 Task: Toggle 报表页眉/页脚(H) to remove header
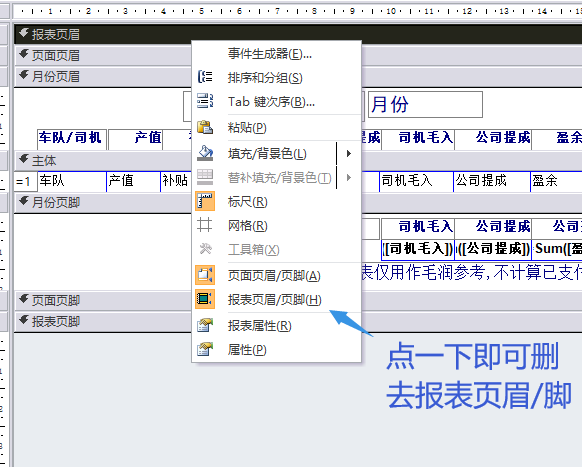[x=275, y=300]
